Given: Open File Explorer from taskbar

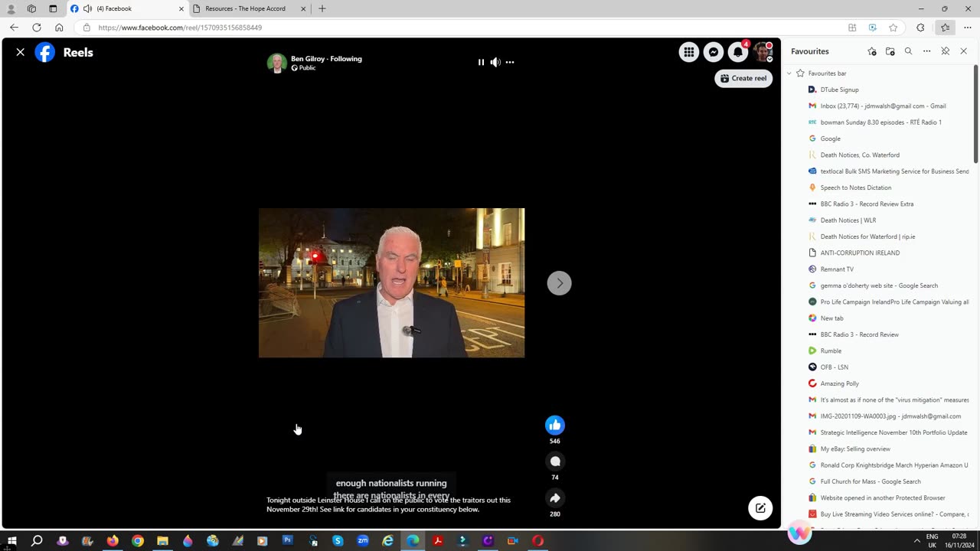Looking at the screenshot, I should point(162,541).
